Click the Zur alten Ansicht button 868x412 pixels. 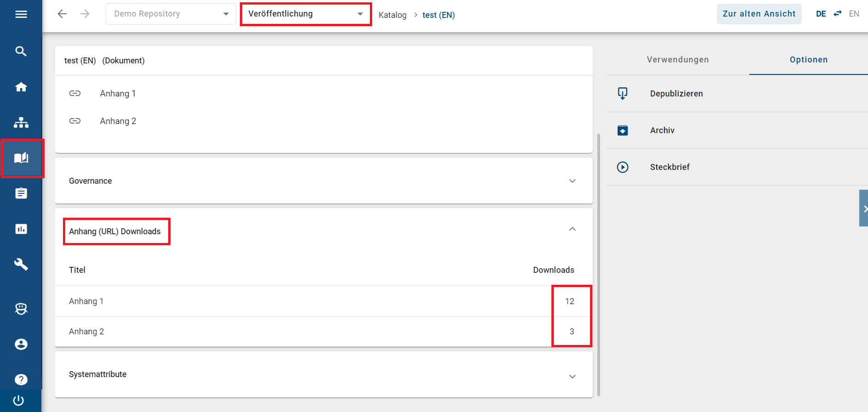[x=759, y=14]
